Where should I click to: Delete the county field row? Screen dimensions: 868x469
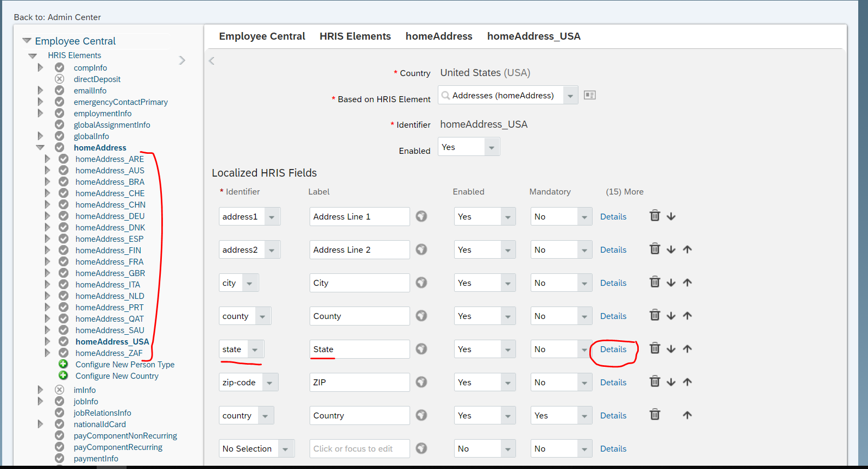point(655,315)
